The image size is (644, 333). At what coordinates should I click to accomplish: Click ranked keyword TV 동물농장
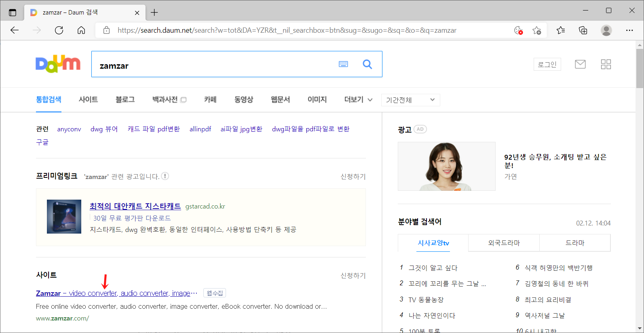pyautogui.click(x=426, y=300)
